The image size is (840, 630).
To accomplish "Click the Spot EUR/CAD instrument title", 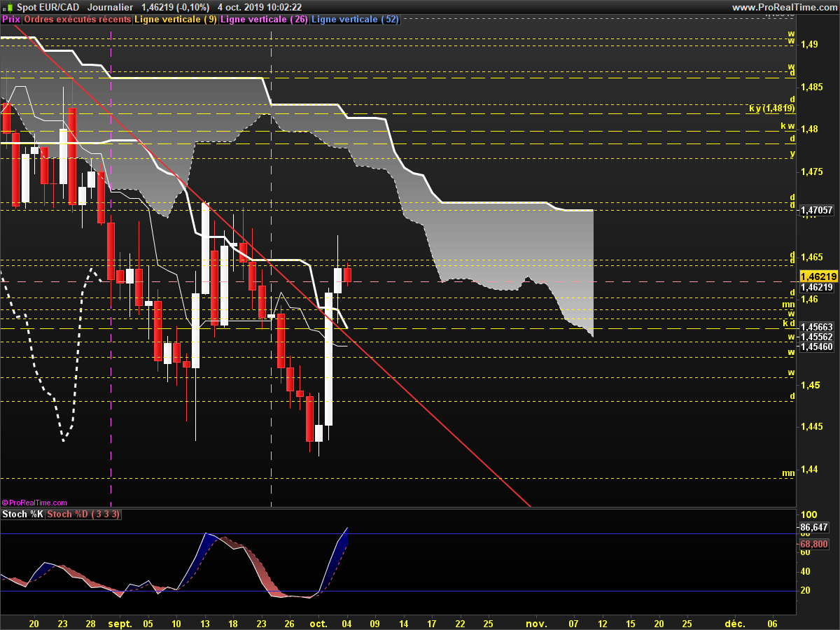I will [48, 7].
